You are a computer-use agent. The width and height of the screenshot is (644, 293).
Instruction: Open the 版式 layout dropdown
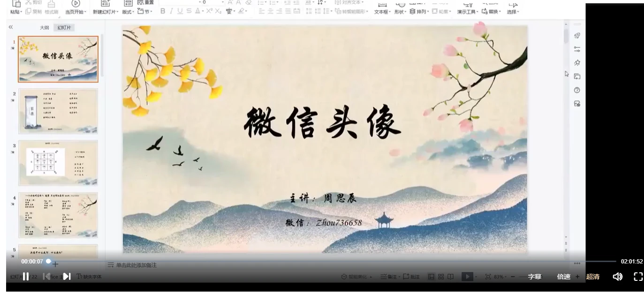[128, 12]
